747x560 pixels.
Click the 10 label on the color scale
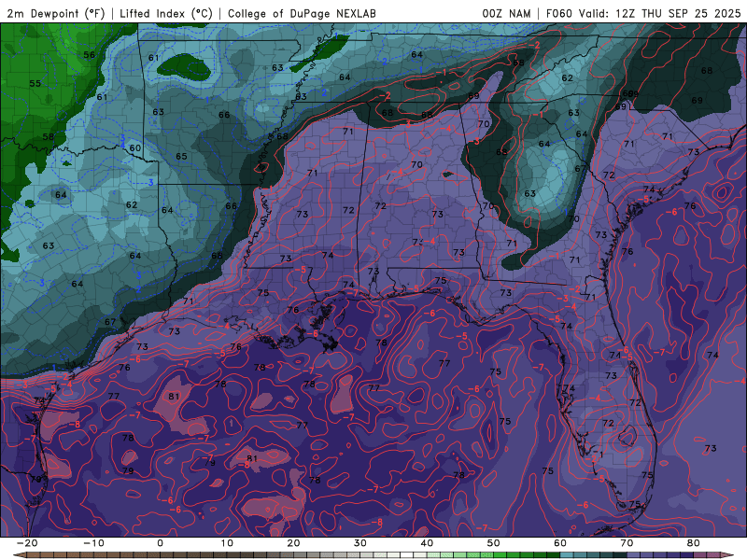(x=227, y=543)
